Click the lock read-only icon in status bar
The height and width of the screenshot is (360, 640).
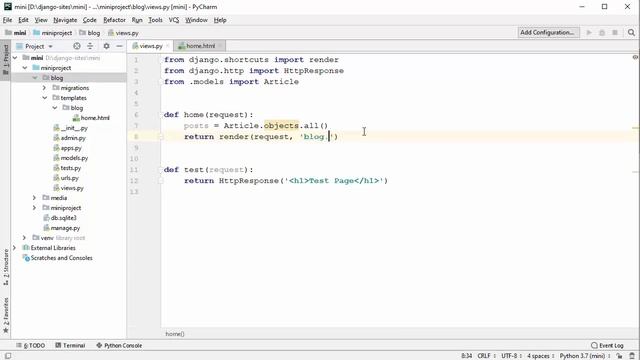tap(620, 356)
